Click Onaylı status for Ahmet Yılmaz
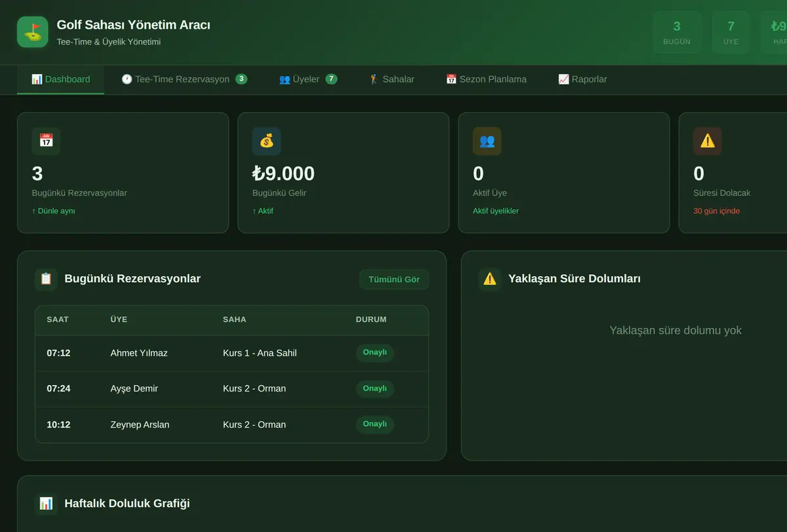Image resolution: width=787 pixels, height=532 pixels. (375, 352)
